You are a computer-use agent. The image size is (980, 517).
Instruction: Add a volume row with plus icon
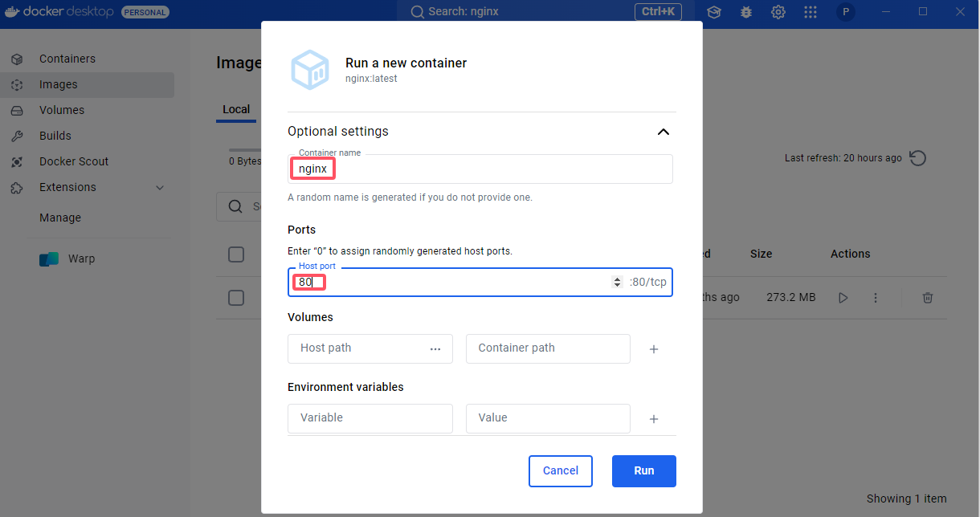654,349
